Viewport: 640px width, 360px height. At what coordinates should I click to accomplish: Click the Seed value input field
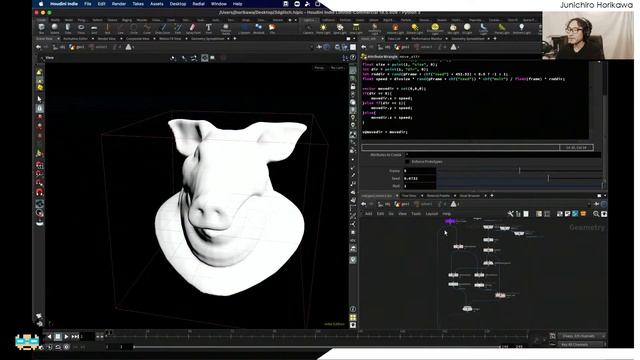coord(419,178)
